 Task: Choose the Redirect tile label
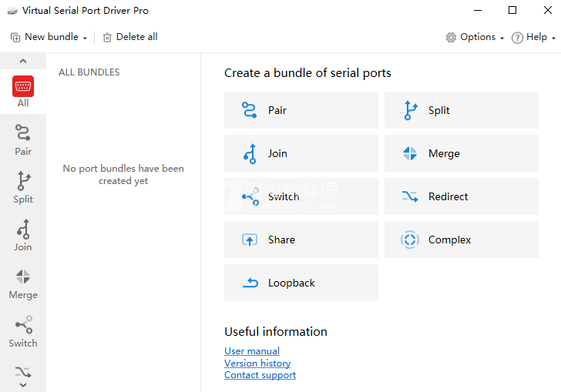coord(448,196)
